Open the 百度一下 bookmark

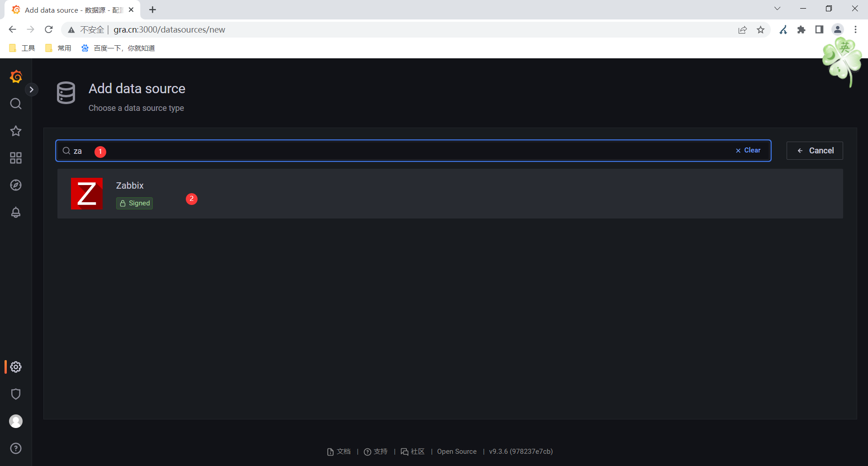[118, 48]
